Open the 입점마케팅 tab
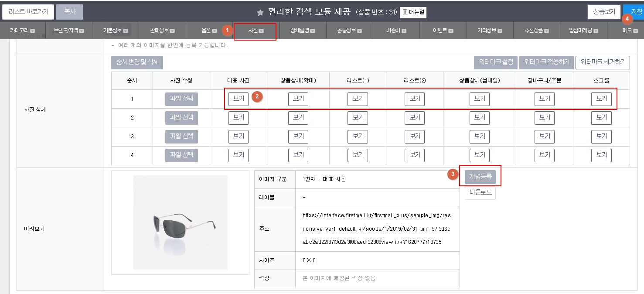 coord(583,31)
